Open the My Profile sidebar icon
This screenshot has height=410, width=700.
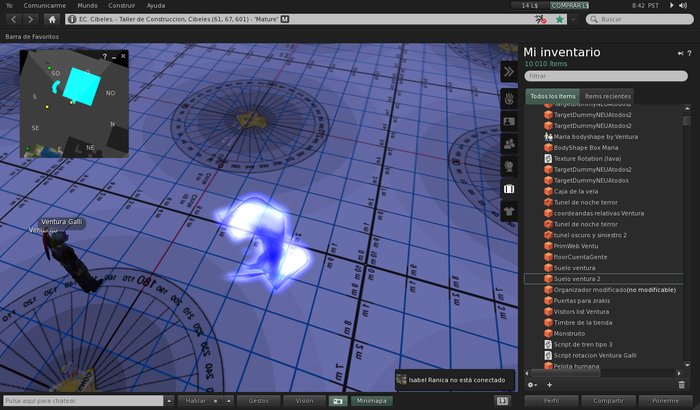(508, 120)
